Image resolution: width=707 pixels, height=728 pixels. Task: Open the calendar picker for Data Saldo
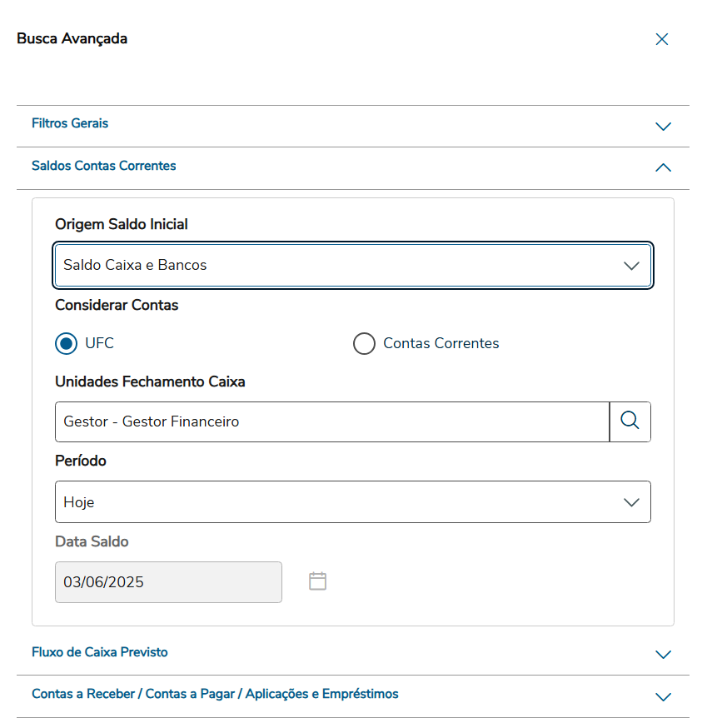(x=317, y=581)
